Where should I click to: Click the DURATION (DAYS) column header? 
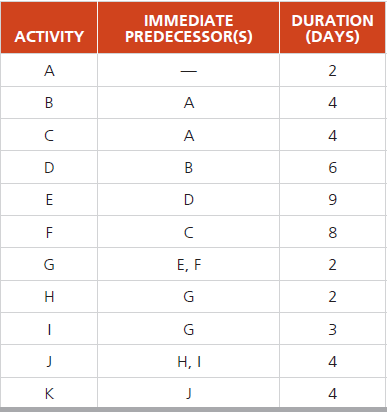[332, 29]
